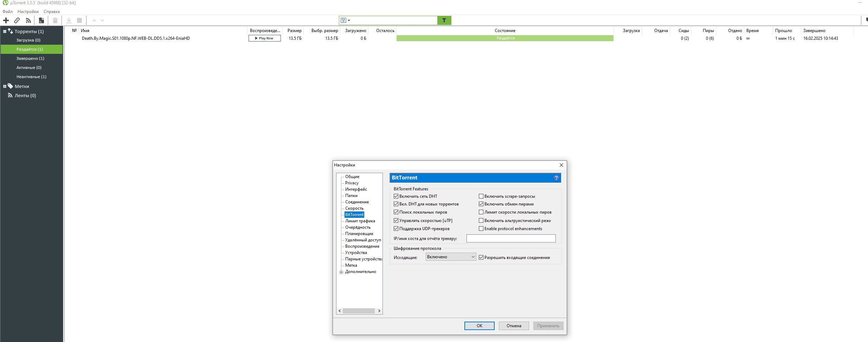Click the Add Torrent plus icon
Screen dimensions: 868x342
6,20
